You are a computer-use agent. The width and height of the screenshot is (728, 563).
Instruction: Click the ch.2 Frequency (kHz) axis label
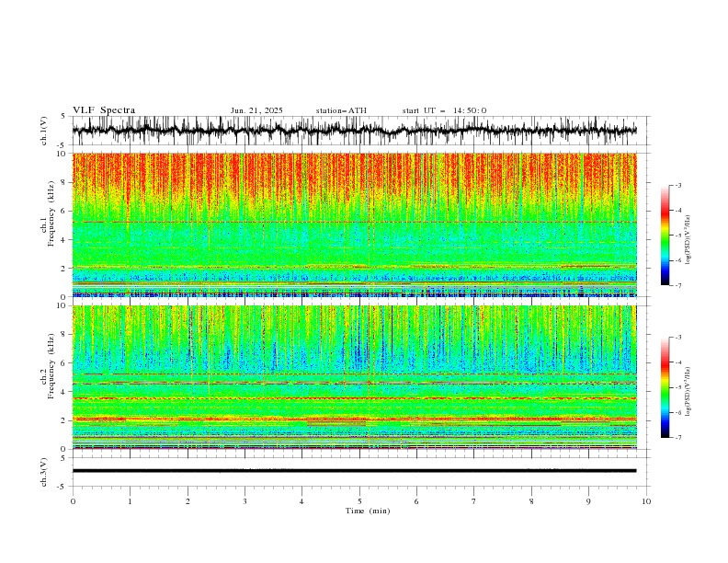coord(47,365)
